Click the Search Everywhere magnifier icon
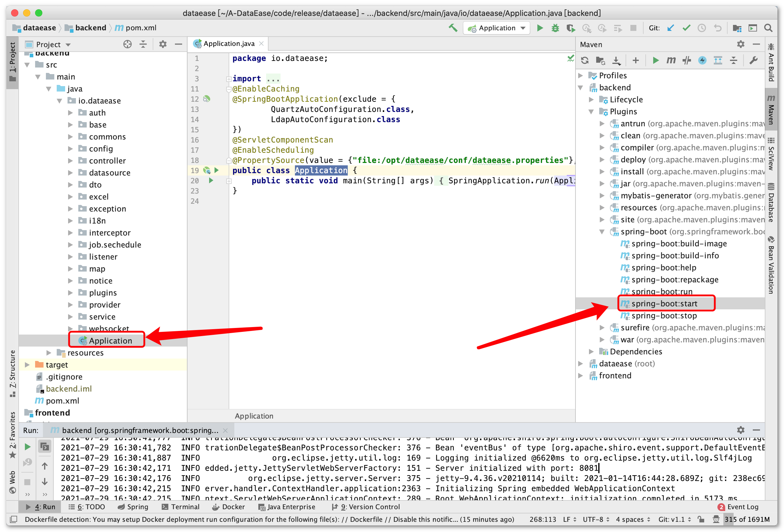This screenshot has height=532, width=784. (768, 28)
